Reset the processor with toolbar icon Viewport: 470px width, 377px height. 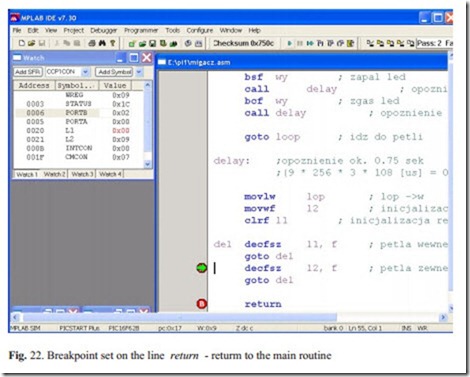point(350,43)
